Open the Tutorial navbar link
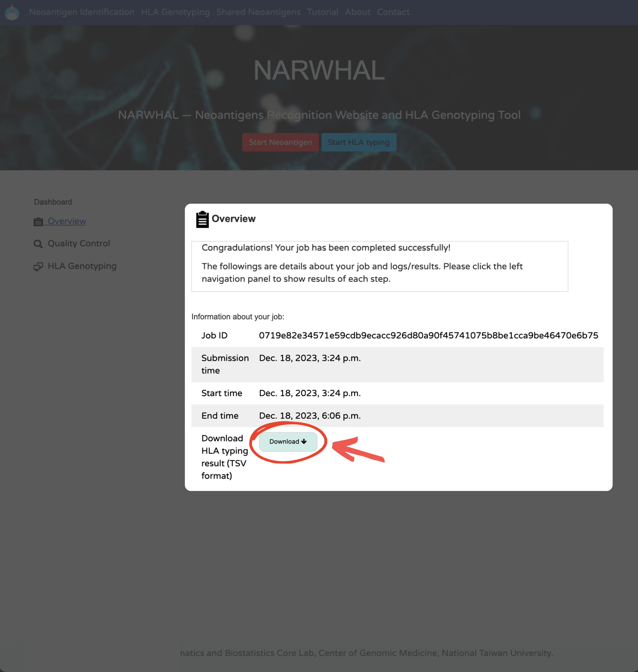This screenshot has width=638, height=672. click(x=323, y=12)
